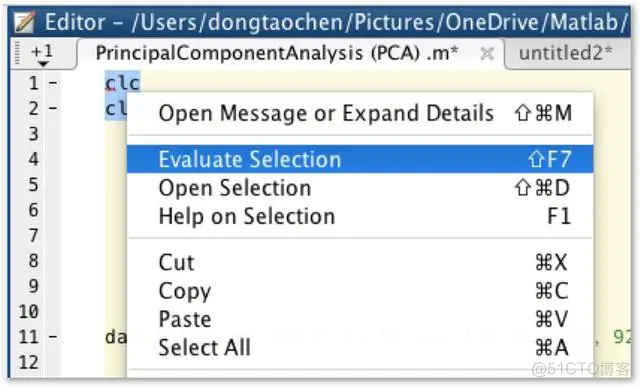Screen dimensions: 640x387
Task: Click Open Selection menu entry
Action: (360, 188)
